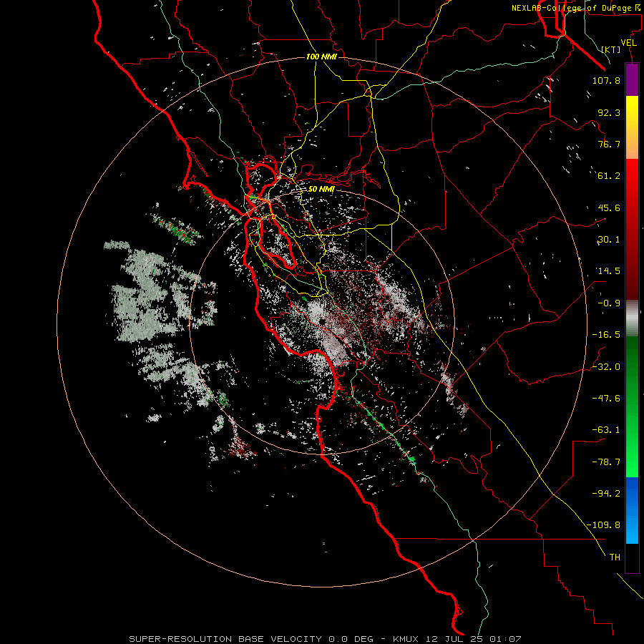Select the -0.9 scale value

click(609, 303)
